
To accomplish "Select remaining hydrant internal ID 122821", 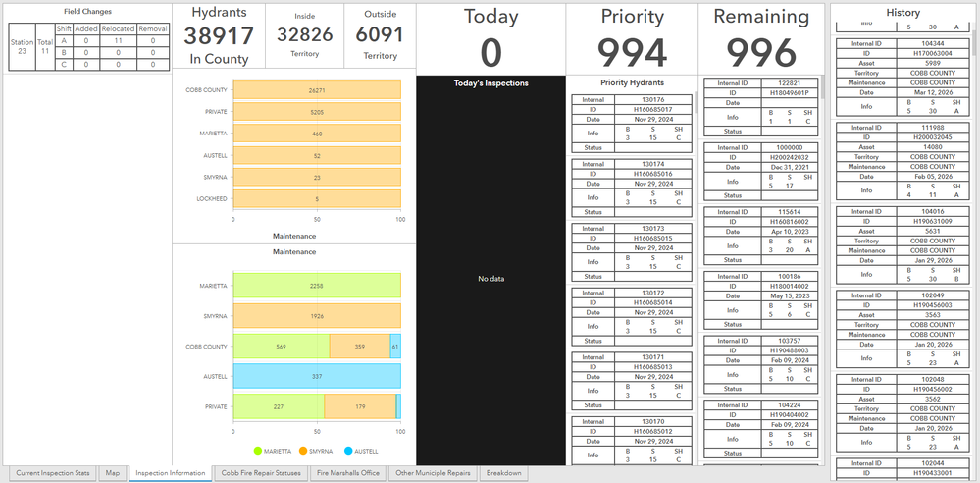I will (789, 82).
